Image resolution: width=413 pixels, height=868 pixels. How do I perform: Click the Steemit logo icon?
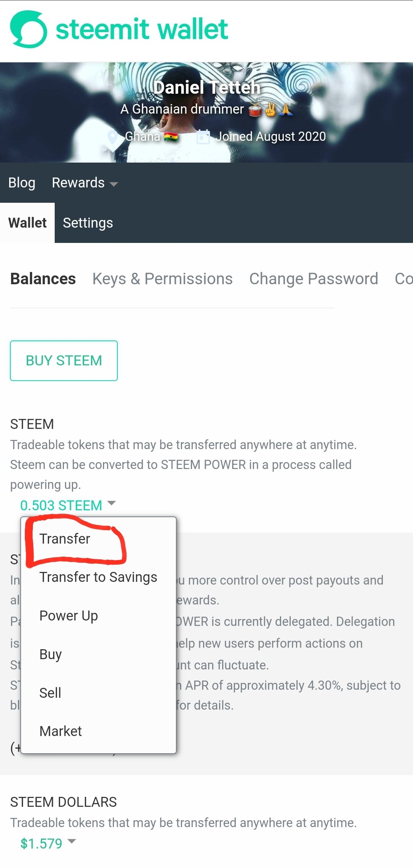click(x=29, y=29)
